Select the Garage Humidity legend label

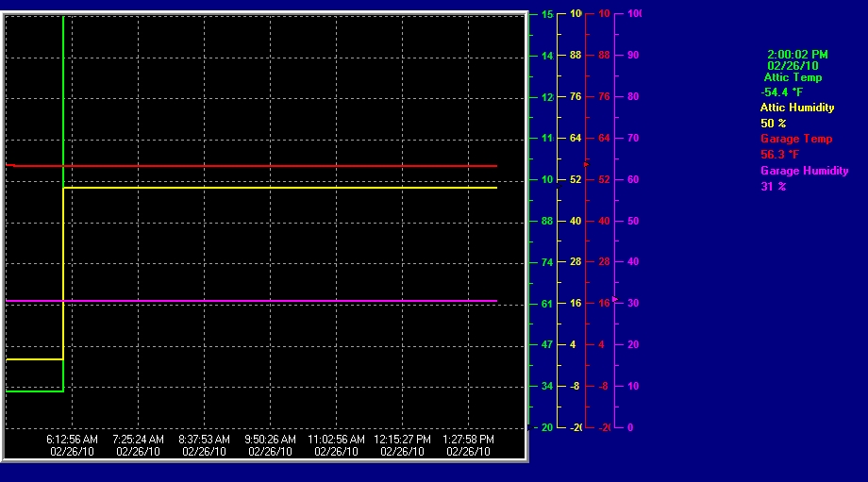(804, 171)
